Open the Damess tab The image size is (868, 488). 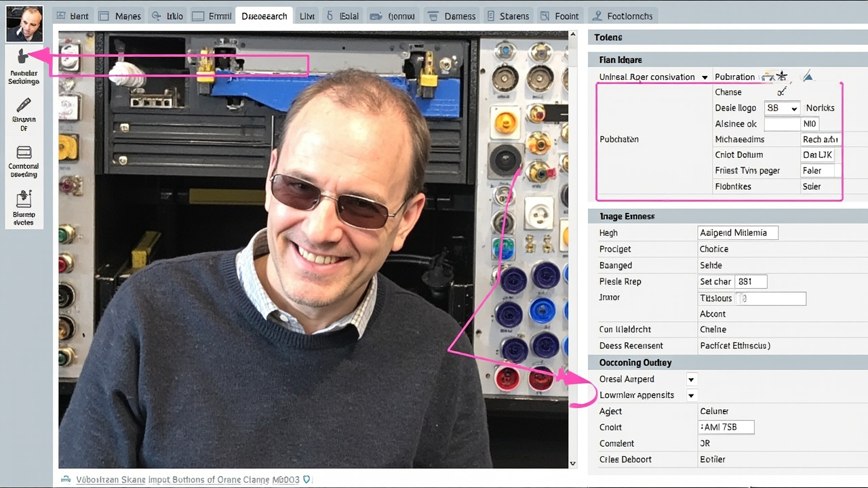click(454, 16)
